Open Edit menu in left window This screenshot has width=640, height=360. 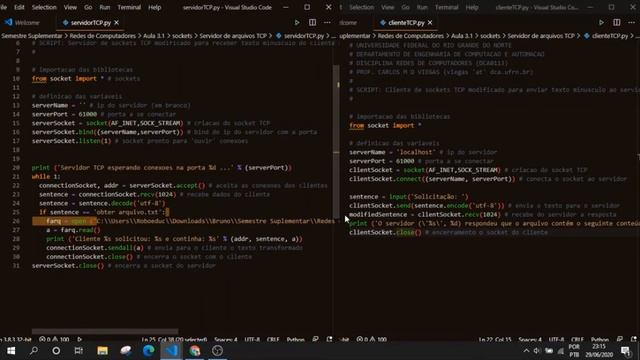pyautogui.click(x=19, y=7)
